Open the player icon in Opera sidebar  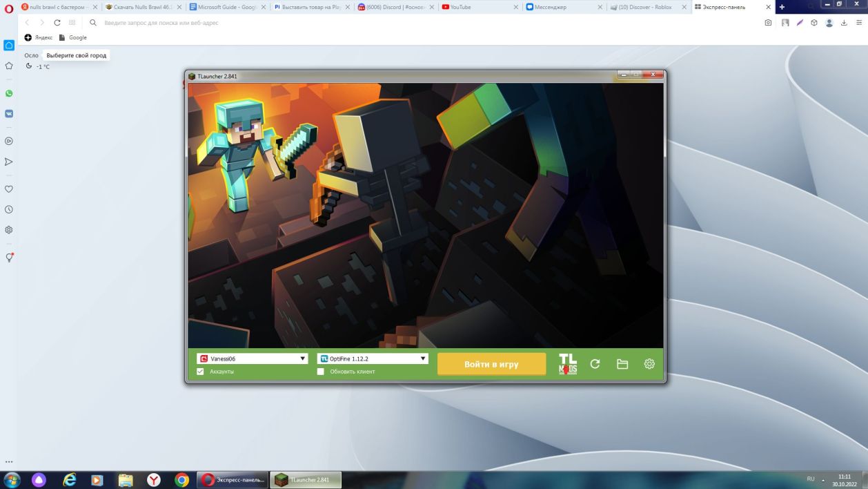pyautogui.click(x=9, y=141)
